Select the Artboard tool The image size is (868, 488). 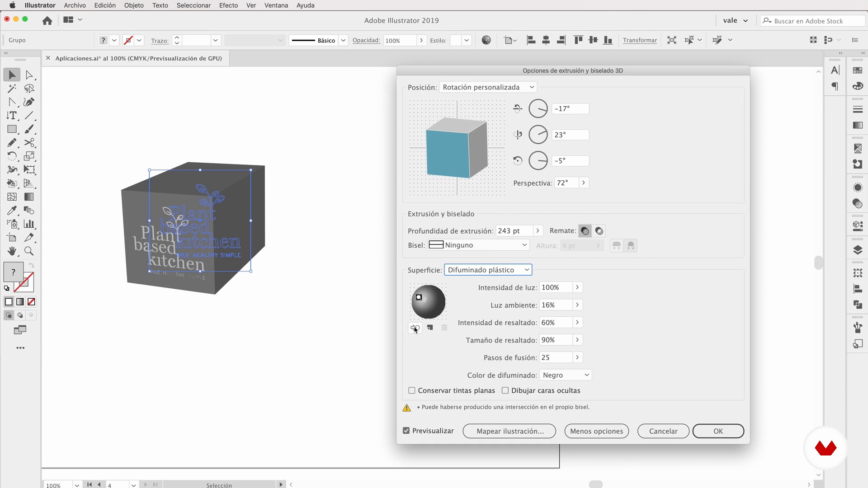point(12,238)
